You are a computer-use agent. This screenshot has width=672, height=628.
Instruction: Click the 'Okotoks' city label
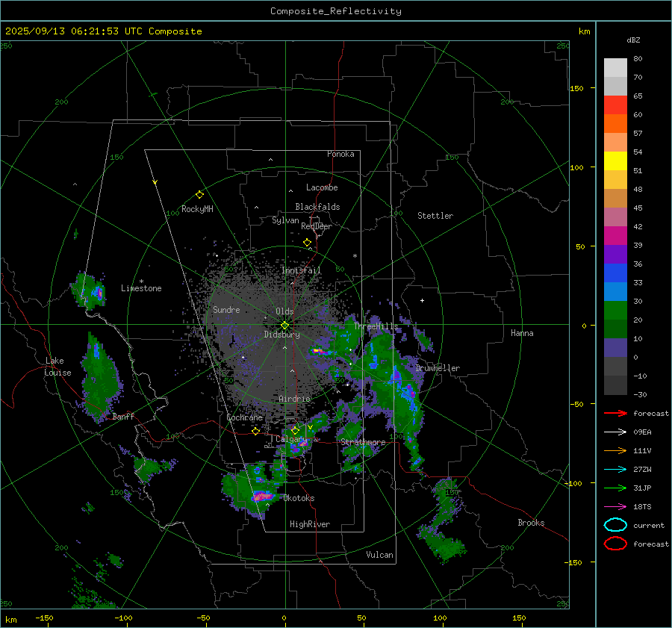pos(299,498)
